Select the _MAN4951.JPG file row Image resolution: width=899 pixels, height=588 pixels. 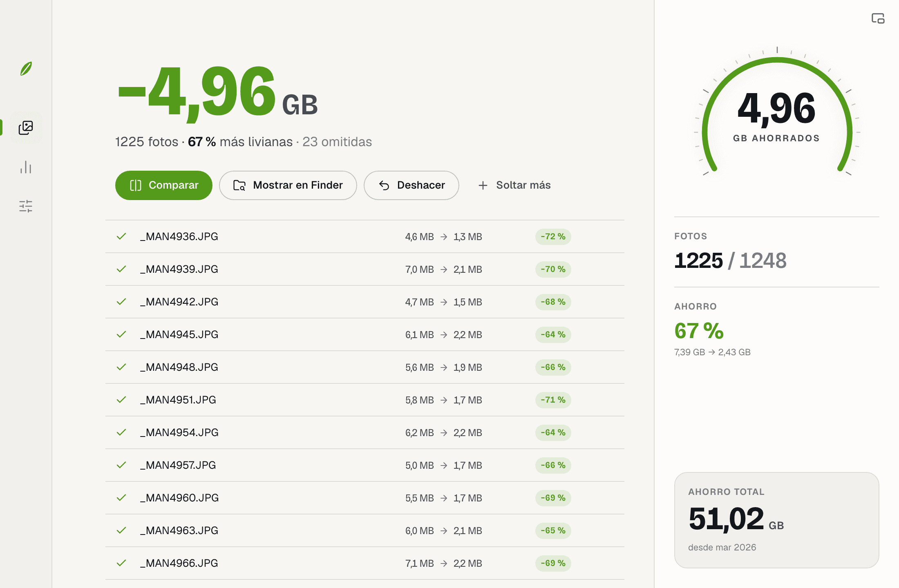click(x=365, y=400)
